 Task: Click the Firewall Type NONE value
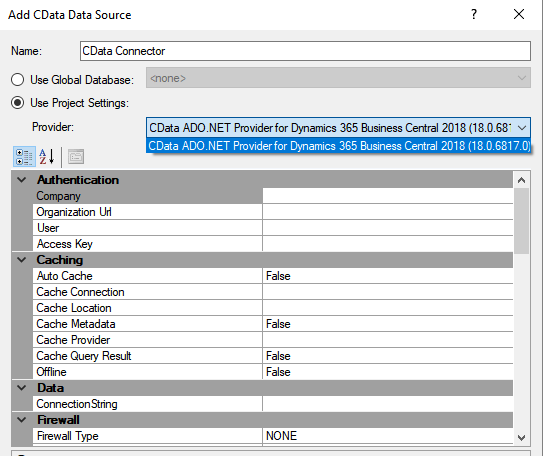[388, 436]
